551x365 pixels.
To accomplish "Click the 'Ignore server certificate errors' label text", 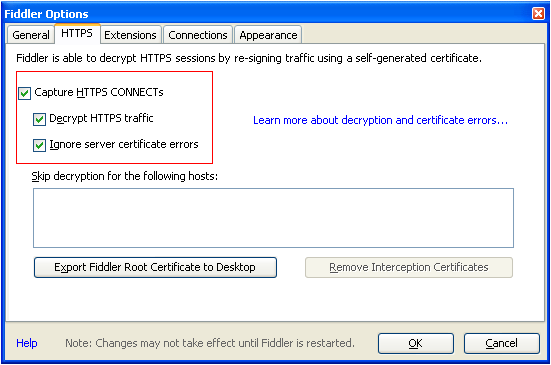I will coord(124,144).
